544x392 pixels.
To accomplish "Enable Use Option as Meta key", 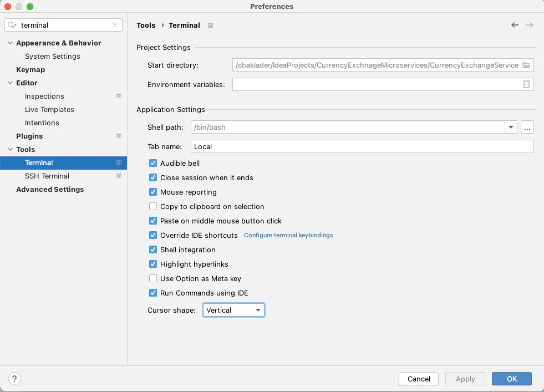I will pos(153,279).
